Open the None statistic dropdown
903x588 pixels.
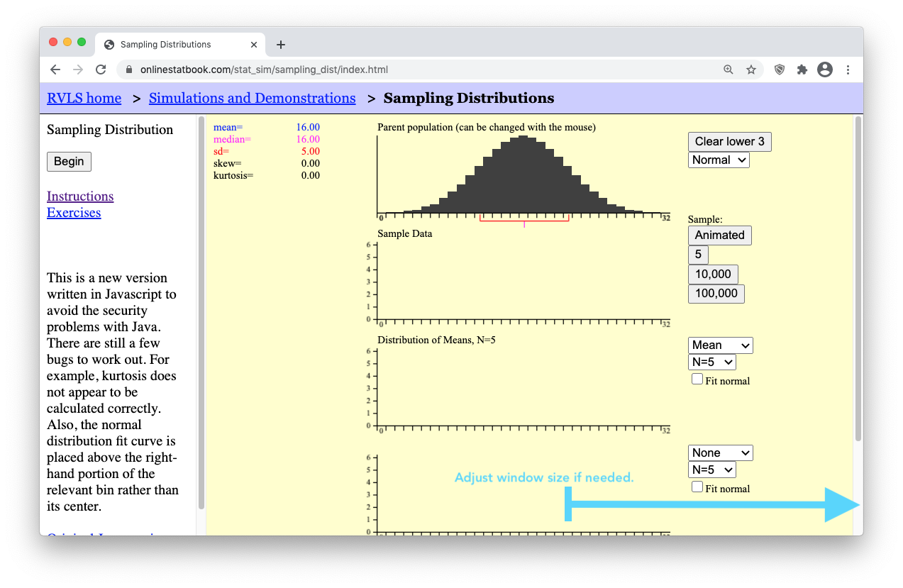coord(720,453)
